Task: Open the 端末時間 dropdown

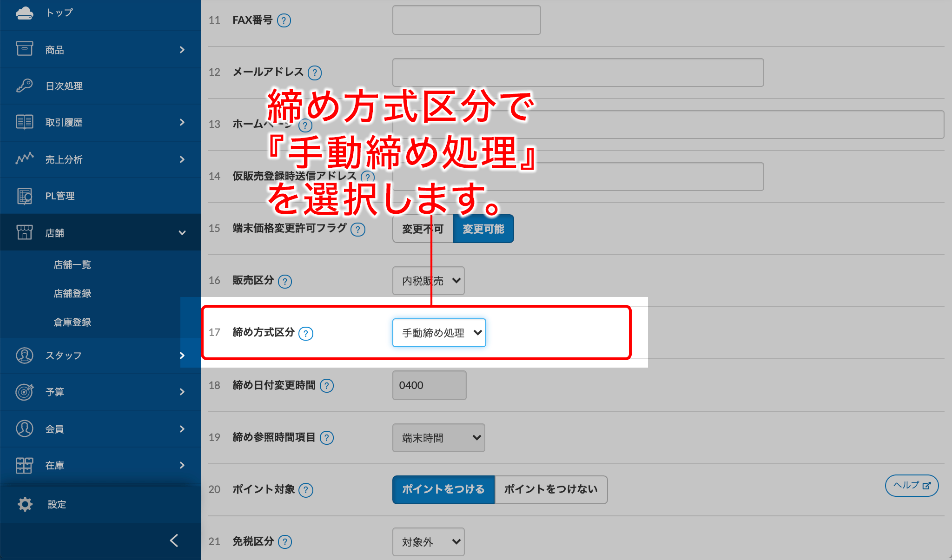Action: (x=439, y=438)
